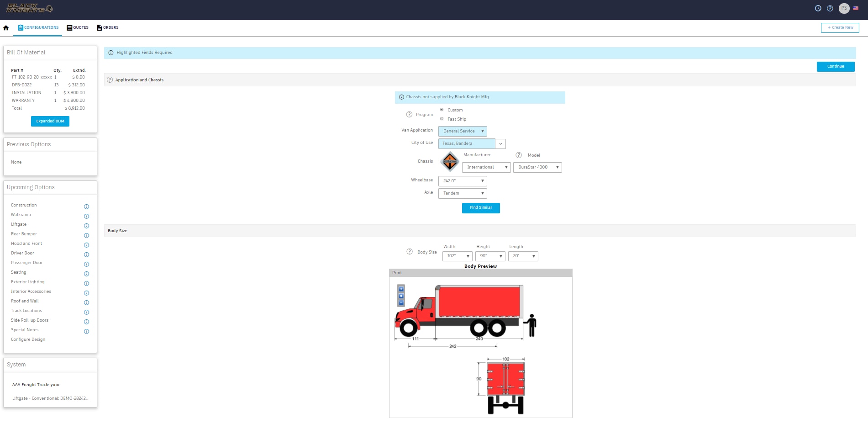
Task: Zoom out of the body preview
Action: click(x=401, y=302)
